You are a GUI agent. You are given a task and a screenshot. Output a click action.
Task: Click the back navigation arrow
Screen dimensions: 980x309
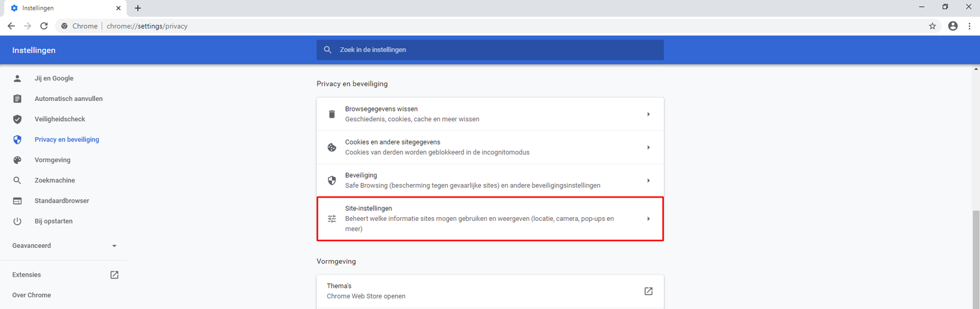[x=11, y=26]
